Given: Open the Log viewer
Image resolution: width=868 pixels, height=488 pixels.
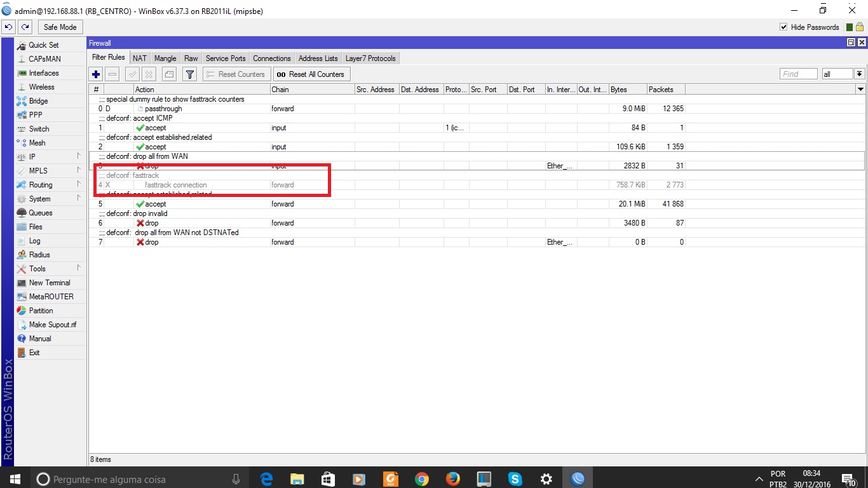Looking at the screenshot, I should [50, 241].
